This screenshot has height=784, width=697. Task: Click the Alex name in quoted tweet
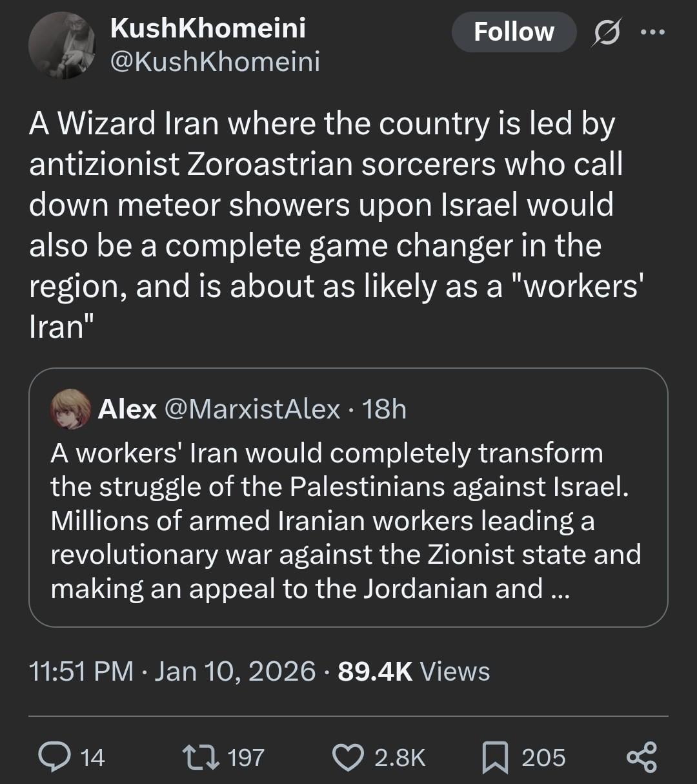point(127,409)
